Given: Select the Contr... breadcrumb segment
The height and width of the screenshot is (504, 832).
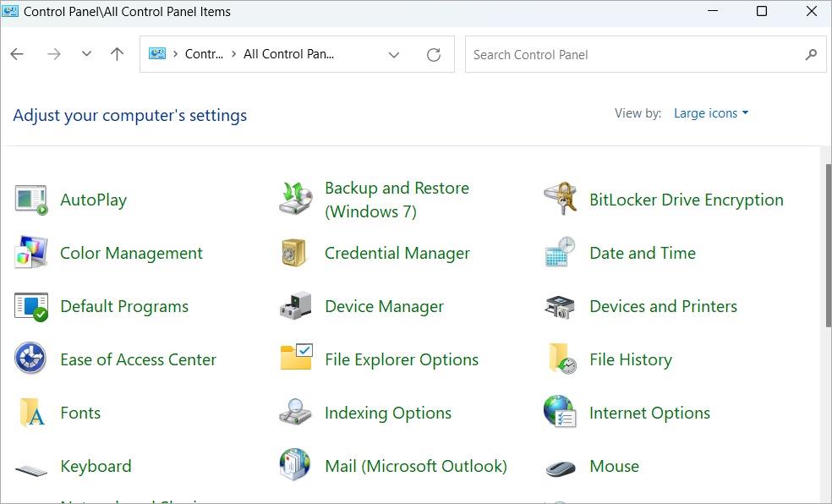Looking at the screenshot, I should 204,54.
